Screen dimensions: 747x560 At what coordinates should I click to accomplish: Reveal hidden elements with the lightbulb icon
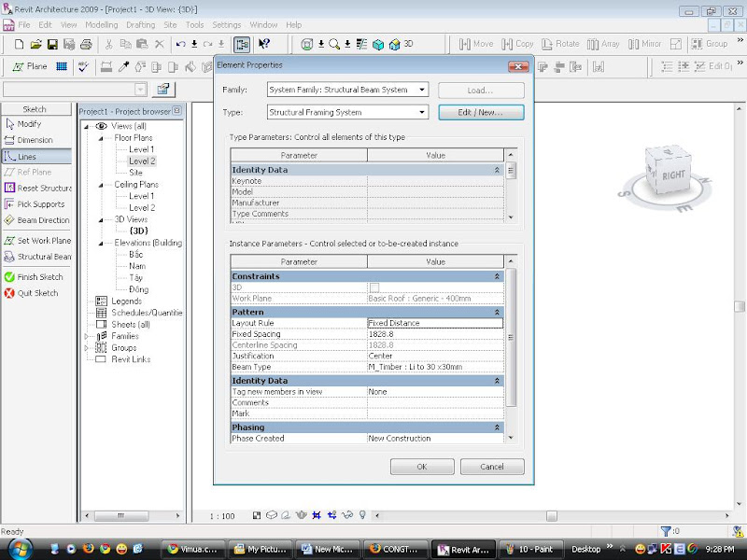click(x=362, y=515)
